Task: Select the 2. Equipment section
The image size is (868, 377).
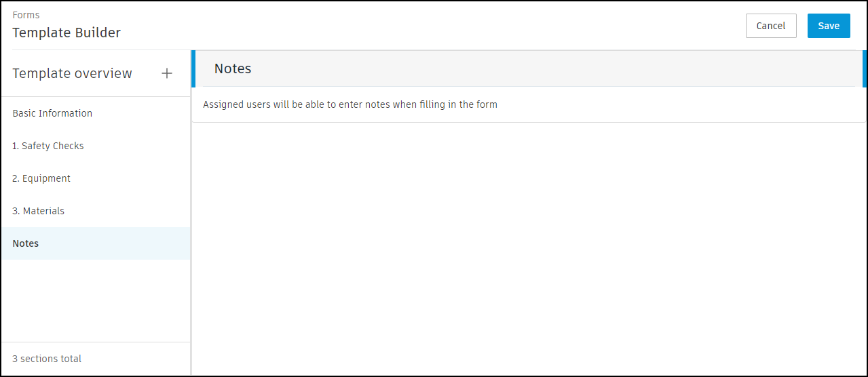Action: coord(41,178)
